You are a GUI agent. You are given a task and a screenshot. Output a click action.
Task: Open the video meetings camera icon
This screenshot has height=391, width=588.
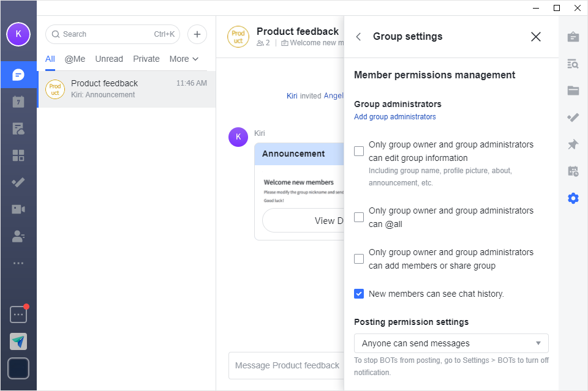(x=18, y=209)
